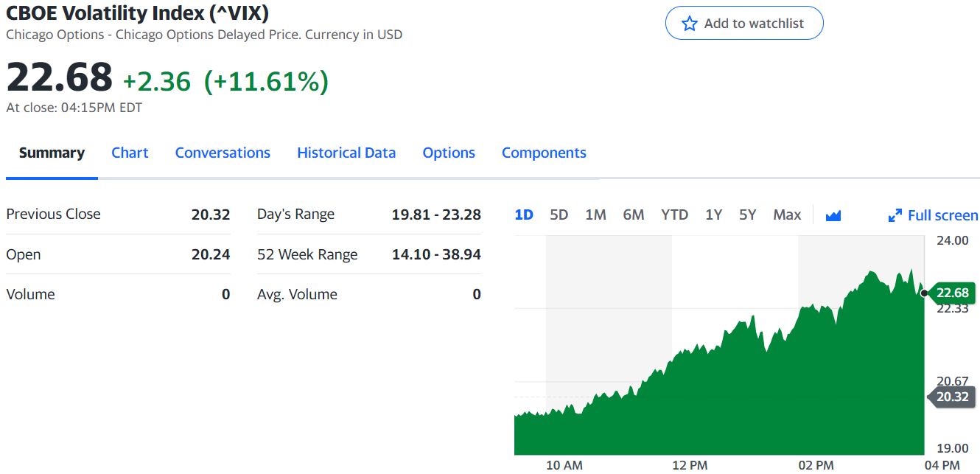Click the current price marker 22.68 on chart
Image resolution: width=980 pixels, height=474 pixels.
pos(952,293)
